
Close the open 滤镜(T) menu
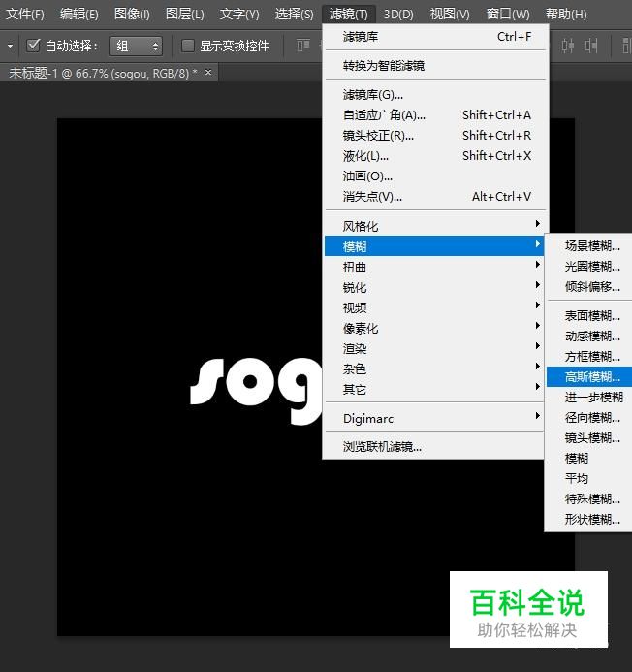(348, 15)
